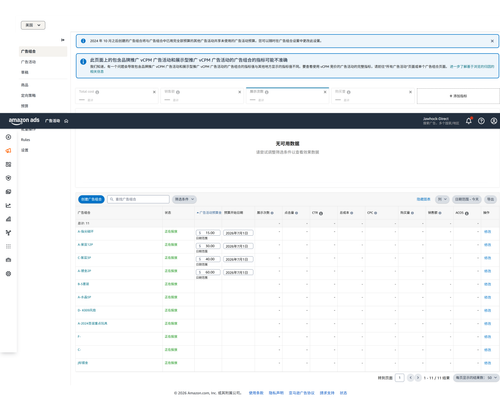
Task: Click budget field showing 15.00
Action: pyautogui.click(x=208, y=233)
